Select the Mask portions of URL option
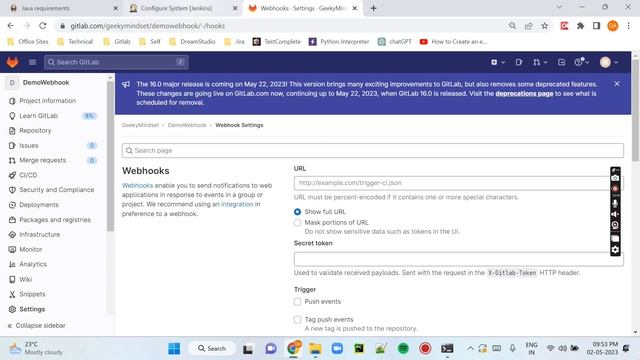Image resolution: width=640 pixels, height=360 pixels. pos(298,222)
